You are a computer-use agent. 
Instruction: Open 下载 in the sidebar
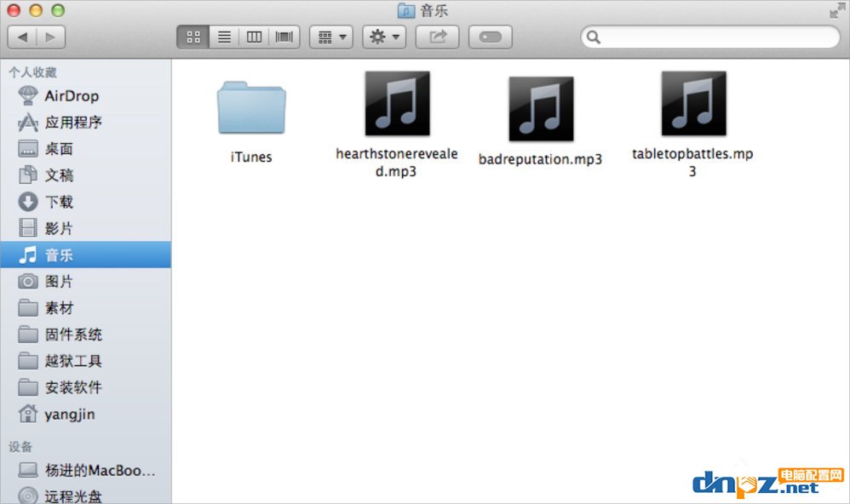86,202
